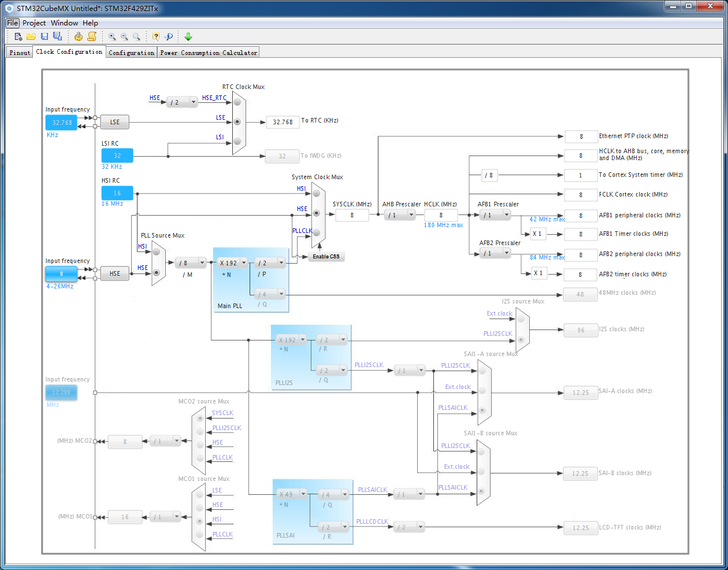Choose LSI source in RTC Clock Mux

pos(237,141)
